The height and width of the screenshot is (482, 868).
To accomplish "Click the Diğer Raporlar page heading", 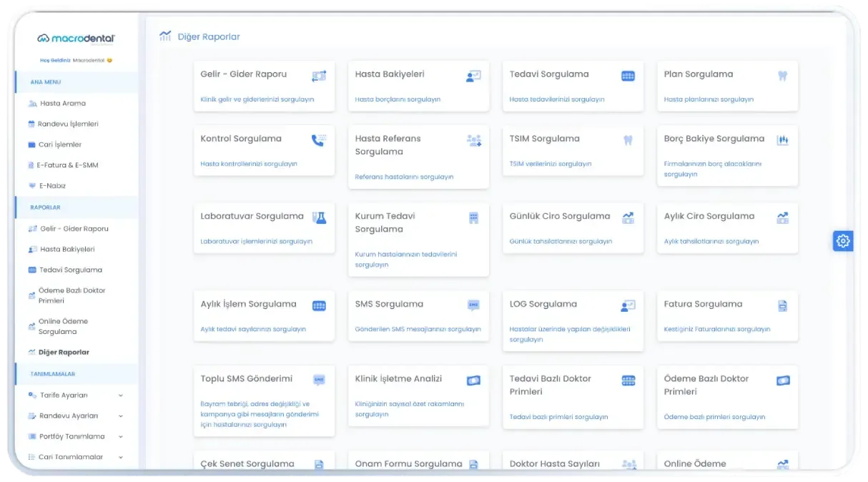I will [209, 36].
